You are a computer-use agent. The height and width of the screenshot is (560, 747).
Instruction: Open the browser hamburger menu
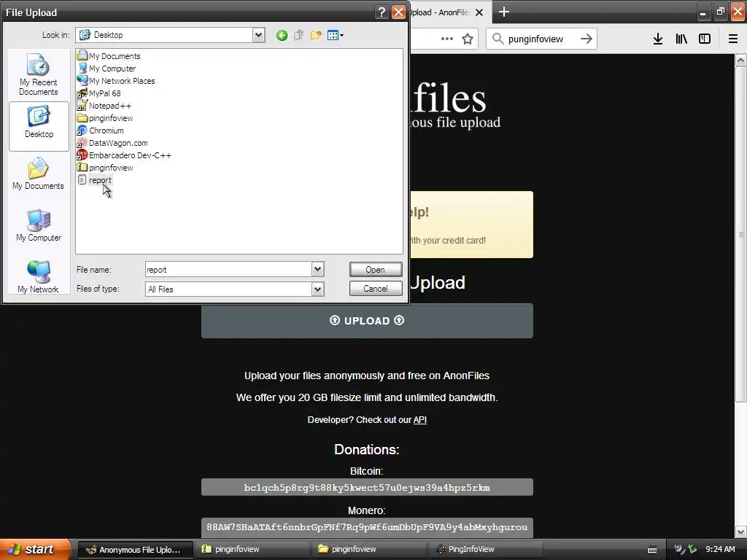click(x=732, y=39)
